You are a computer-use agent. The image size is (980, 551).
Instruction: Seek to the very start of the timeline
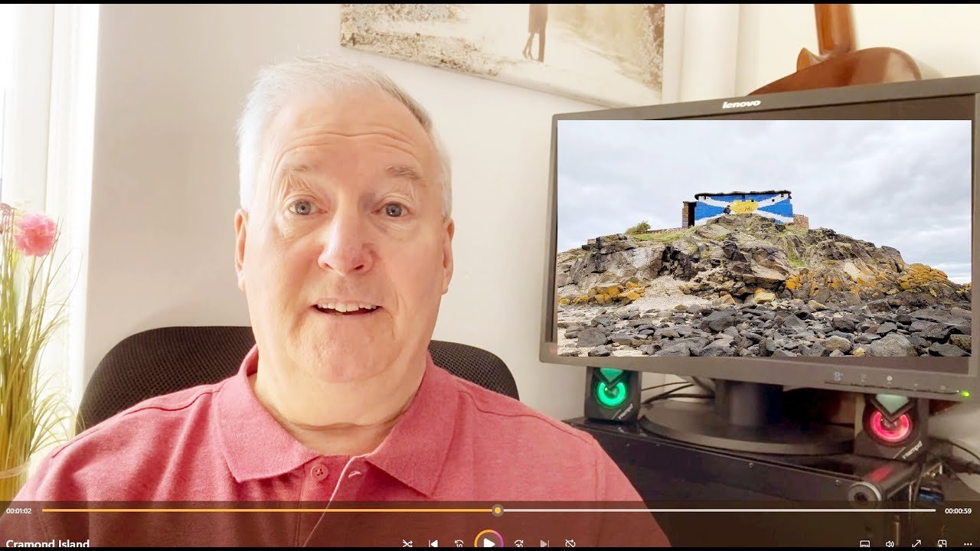(44, 510)
